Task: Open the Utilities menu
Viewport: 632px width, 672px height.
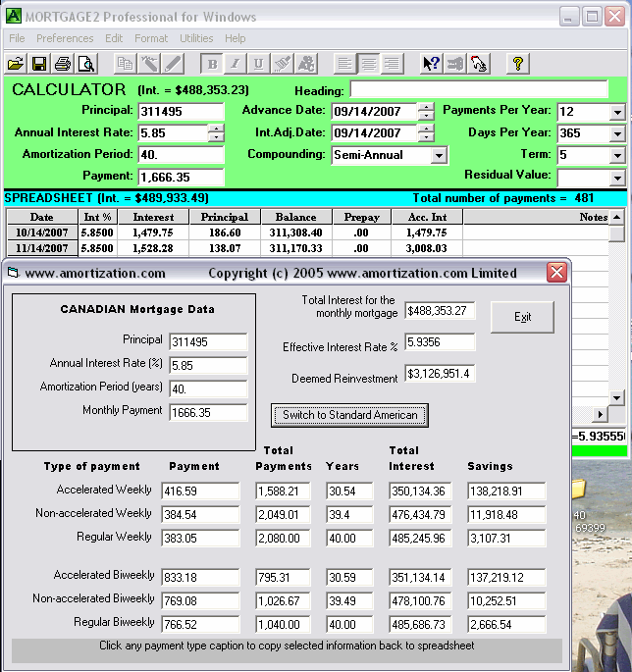Action: (x=196, y=38)
